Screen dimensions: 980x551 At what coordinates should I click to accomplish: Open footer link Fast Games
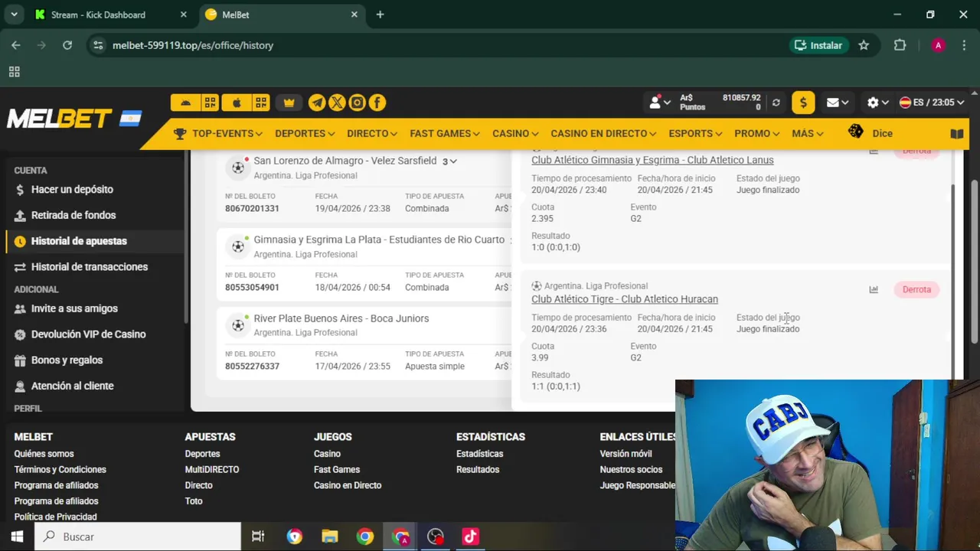(x=337, y=470)
